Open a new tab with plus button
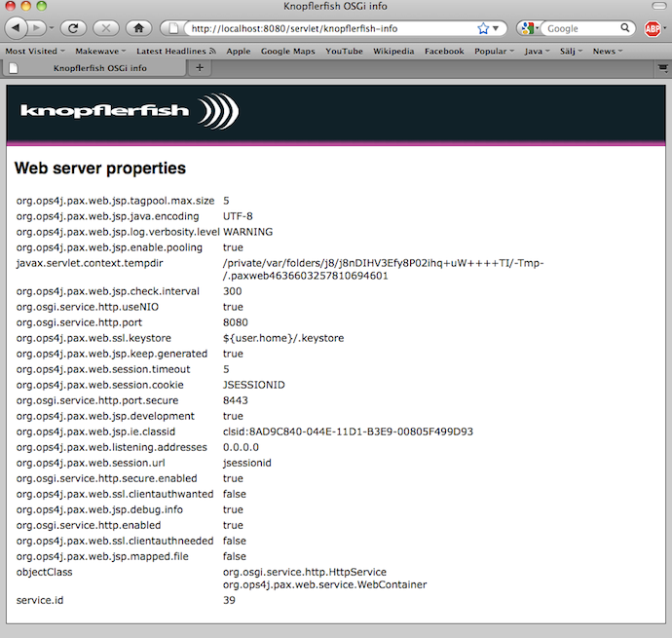 (x=200, y=68)
